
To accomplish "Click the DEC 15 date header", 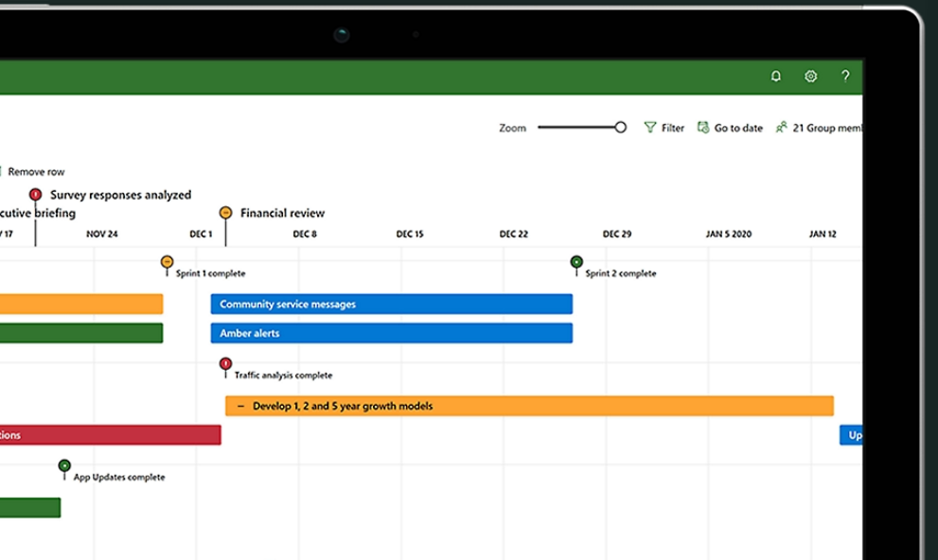I will [x=409, y=234].
